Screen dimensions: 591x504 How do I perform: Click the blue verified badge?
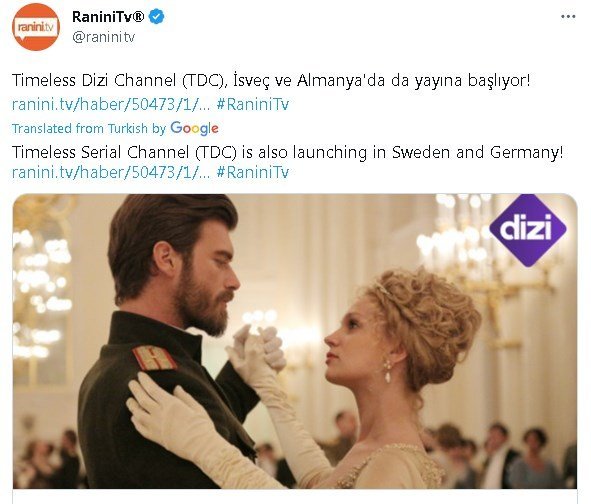(x=156, y=17)
